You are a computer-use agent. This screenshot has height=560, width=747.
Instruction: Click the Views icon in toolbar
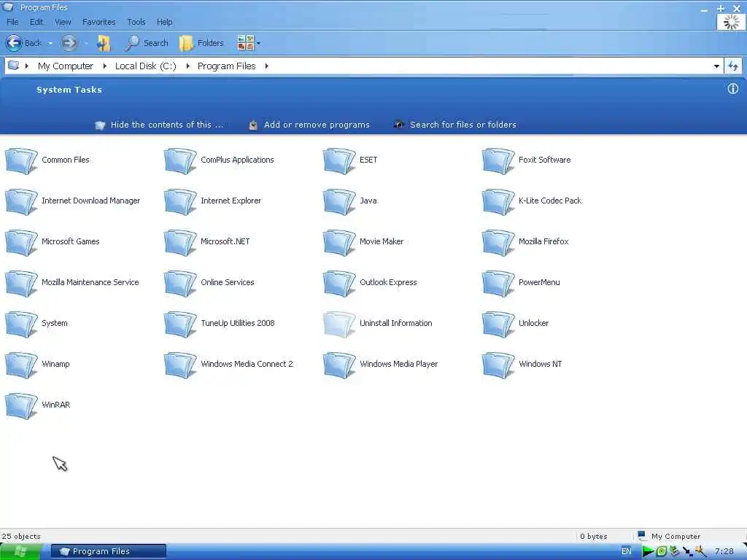[245, 43]
